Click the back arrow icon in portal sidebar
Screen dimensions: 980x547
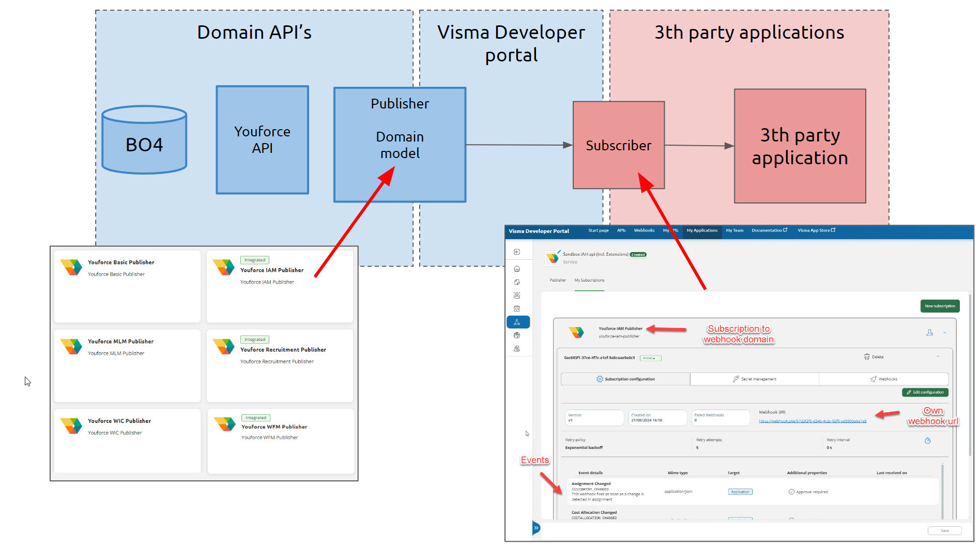[x=517, y=252]
